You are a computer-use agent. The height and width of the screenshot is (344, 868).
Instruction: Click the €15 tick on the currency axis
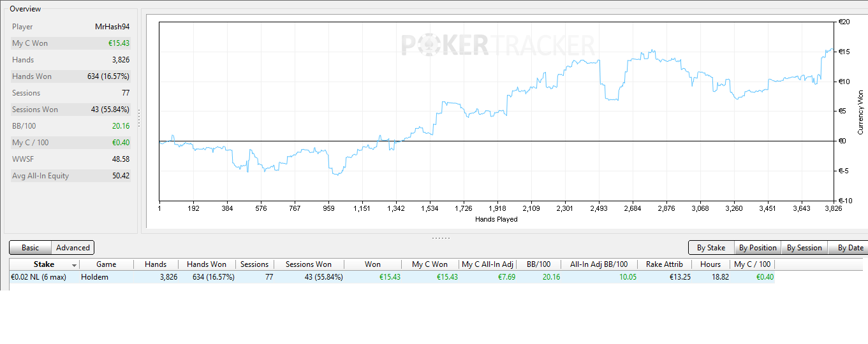pos(843,52)
